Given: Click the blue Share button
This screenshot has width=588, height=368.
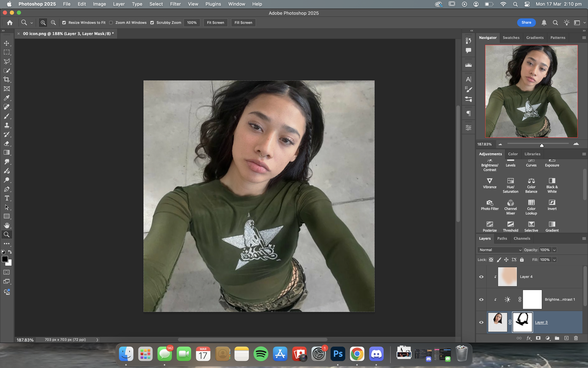Looking at the screenshot, I should point(526,22).
